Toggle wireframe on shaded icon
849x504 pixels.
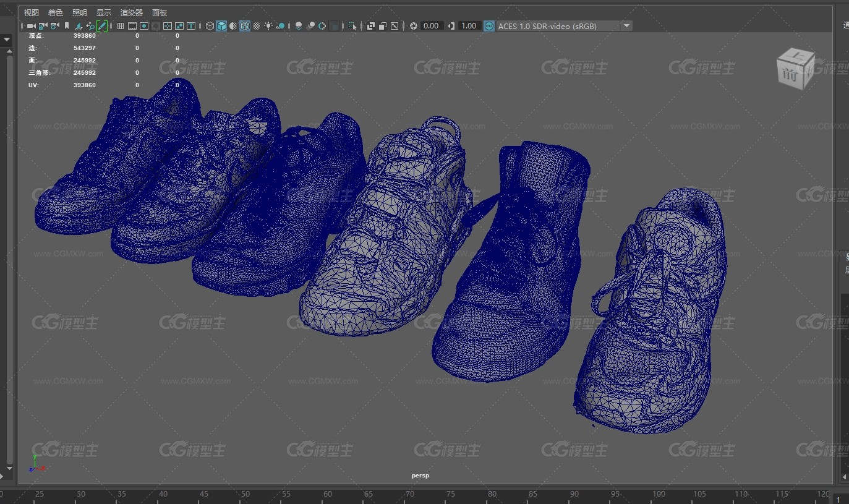pyautogui.click(x=245, y=26)
